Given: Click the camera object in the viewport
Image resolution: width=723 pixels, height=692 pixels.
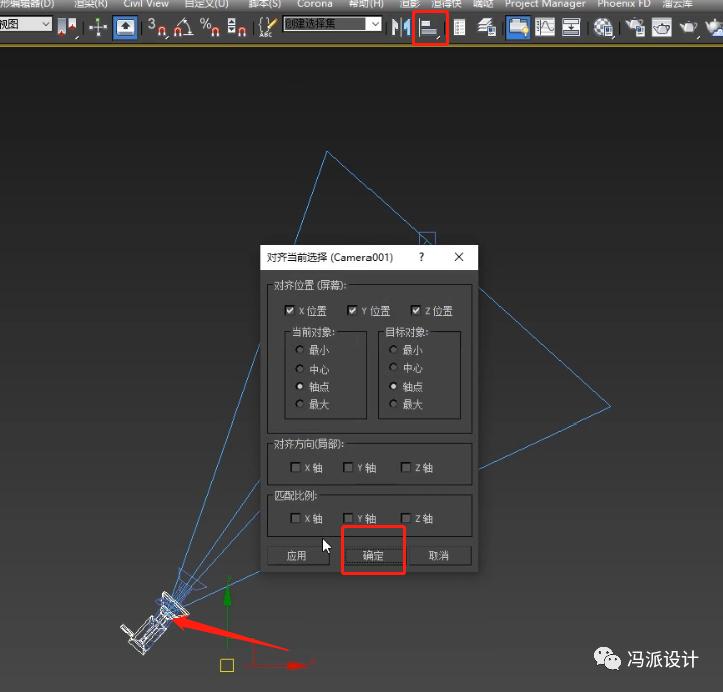Looking at the screenshot, I should tap(153, 622).
